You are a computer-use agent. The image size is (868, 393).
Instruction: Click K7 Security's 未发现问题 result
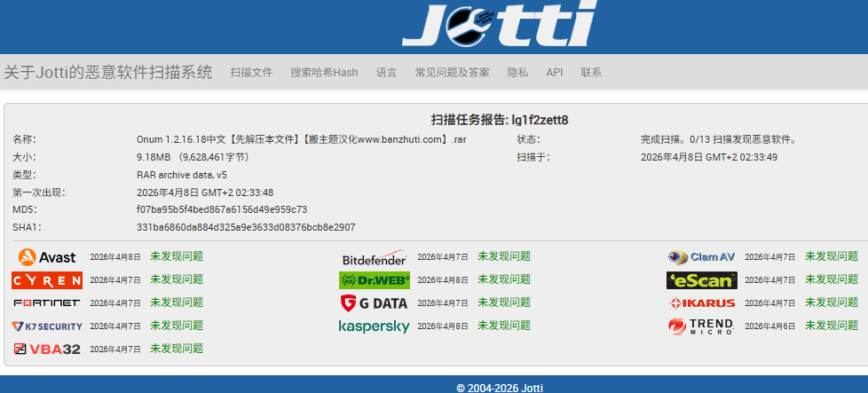tap(177, 326)
